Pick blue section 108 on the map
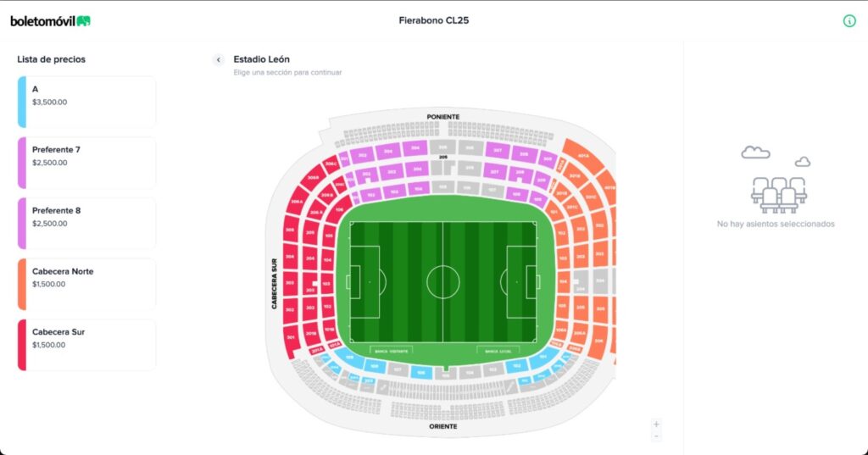 [x=373, y=366]
